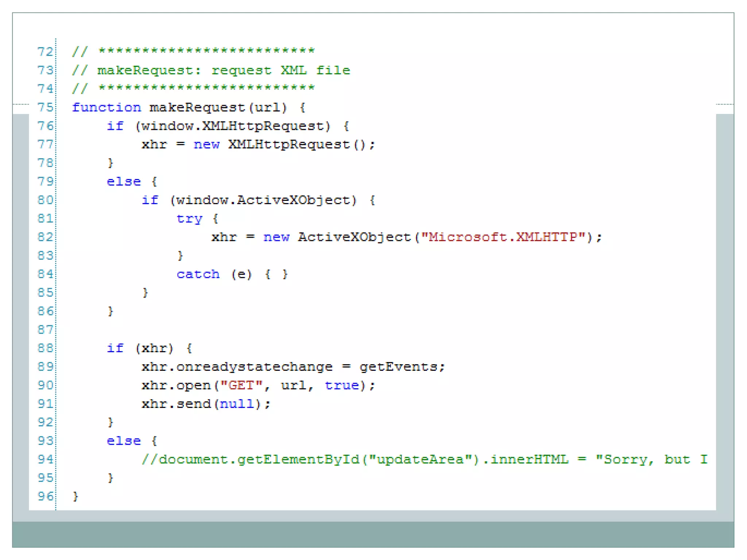Click the 'else' keyword on line 79
The width and height of the screenshot is (747, 560).
pyautogui.click(x=124, y=182)
